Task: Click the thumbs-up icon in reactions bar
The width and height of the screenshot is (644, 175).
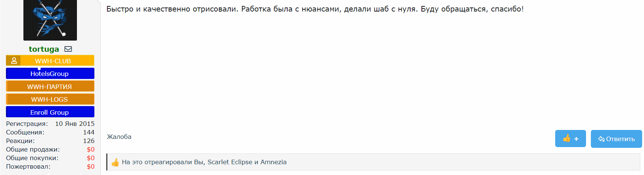Action: (115, 162)
